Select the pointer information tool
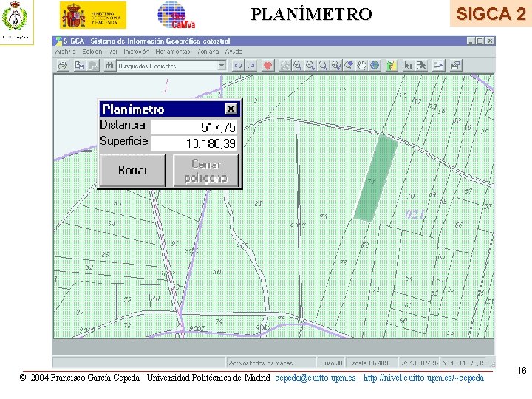 (408, 66)
